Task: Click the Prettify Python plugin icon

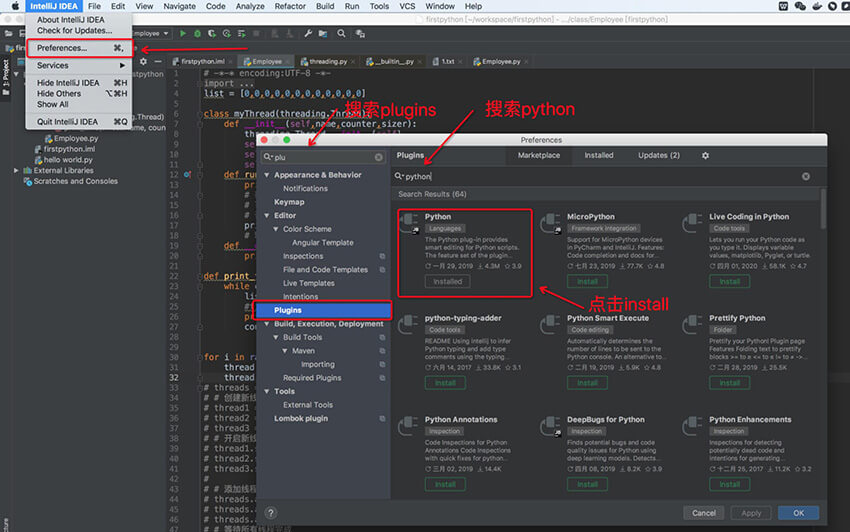Action: [692, 325]
